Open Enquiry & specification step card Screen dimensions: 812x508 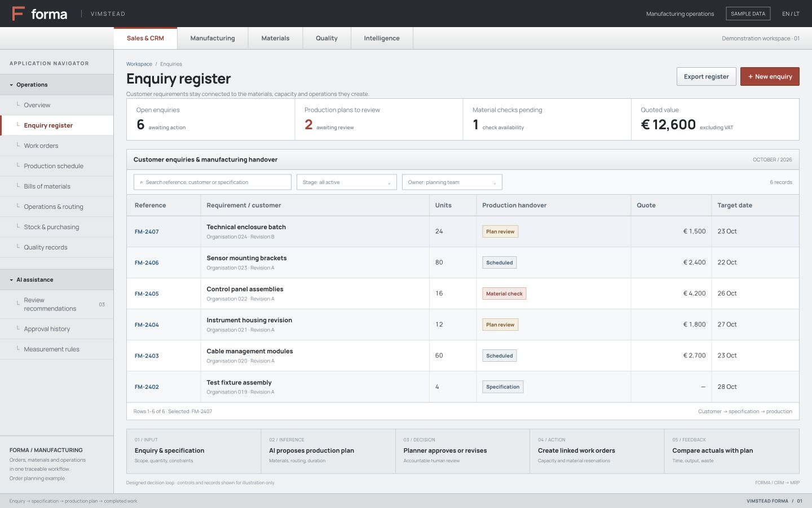coord(193,451)
